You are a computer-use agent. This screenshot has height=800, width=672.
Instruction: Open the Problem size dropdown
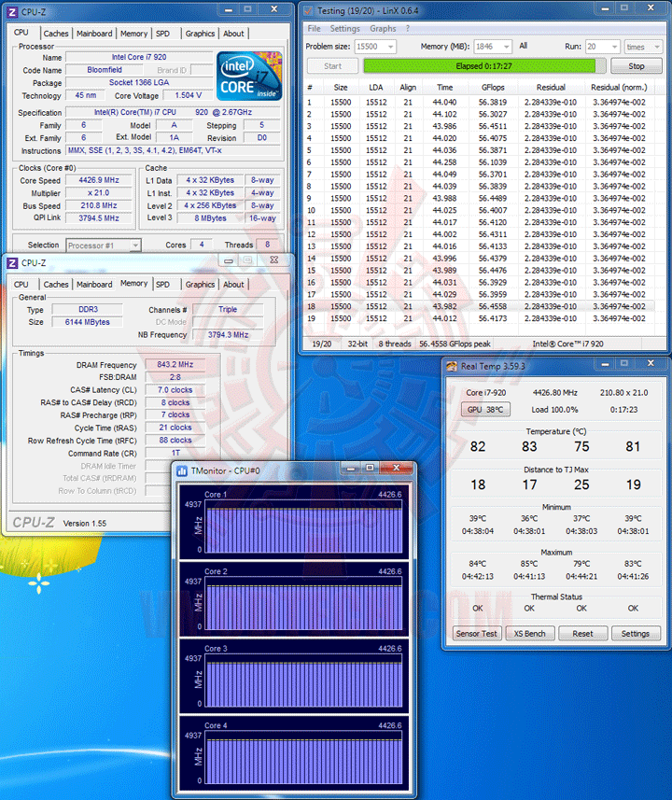390,47
